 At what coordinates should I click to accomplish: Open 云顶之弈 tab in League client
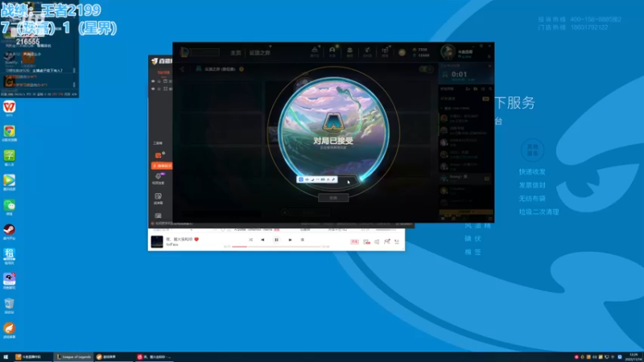(259, 53)
